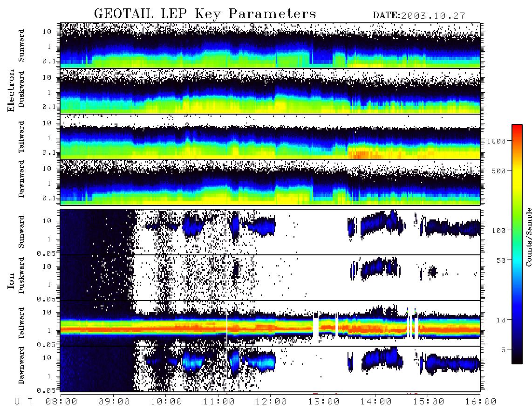Screen dimensions: 532x410
Task: Select the Ion 'Tailward' axis label
Action: [x=21, y=323]
